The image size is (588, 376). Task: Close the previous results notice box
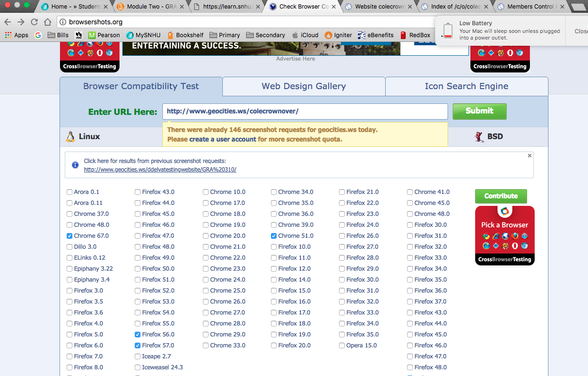pyautogui.click(x=529, y=156)
